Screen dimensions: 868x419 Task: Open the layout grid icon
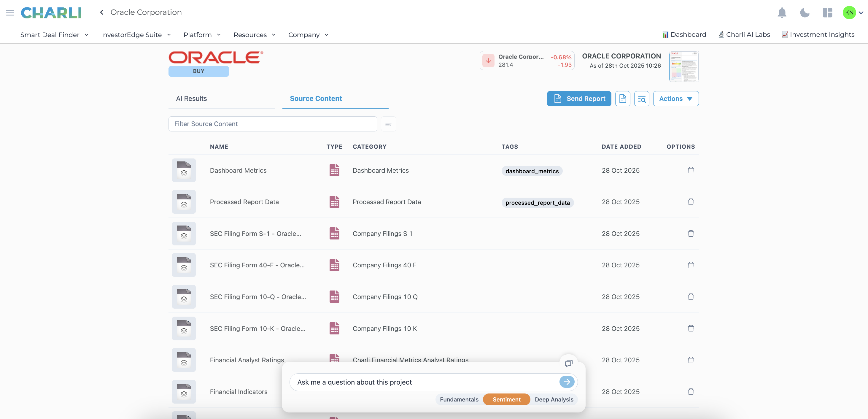pos(827,13)
